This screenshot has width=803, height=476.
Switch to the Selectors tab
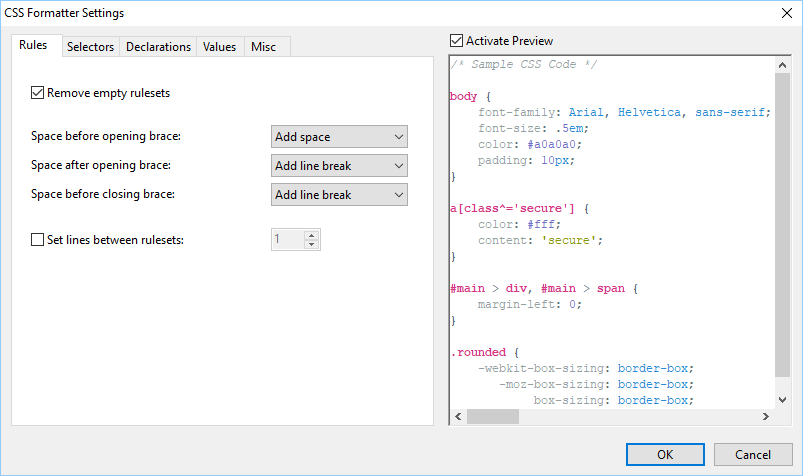pyautogui.click(x=90, y=47)
